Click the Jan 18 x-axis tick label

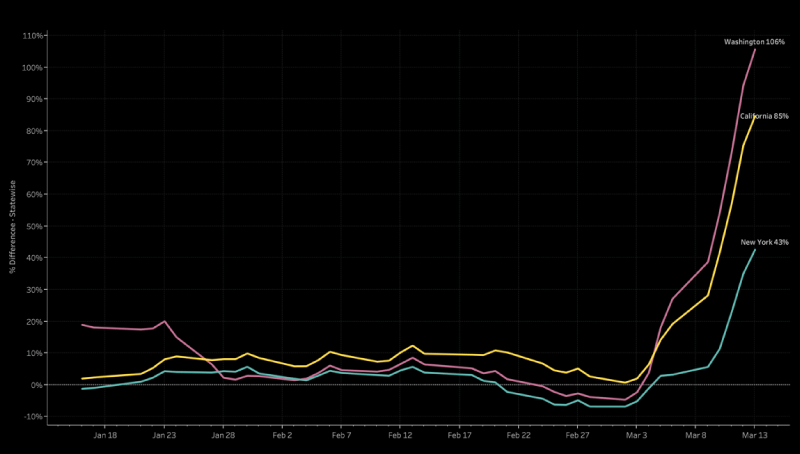(105, 436)
